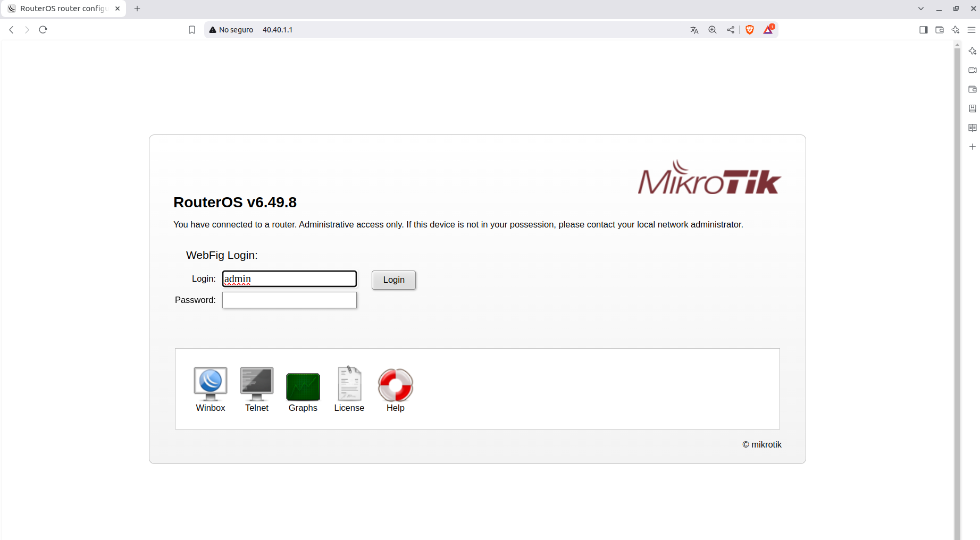
Task: Open the tab search dropdown arrow
Action: pyautogui.click(x=921, y=9)
